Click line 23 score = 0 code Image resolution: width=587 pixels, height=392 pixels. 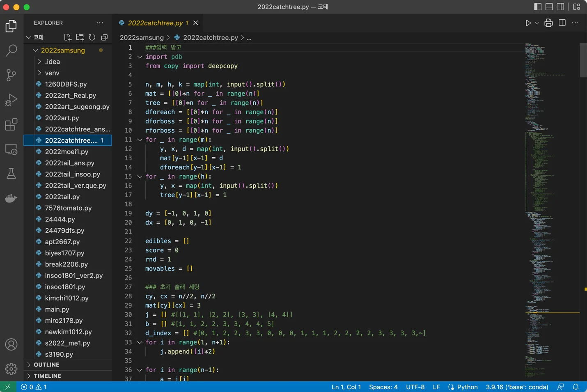point(162,250)
